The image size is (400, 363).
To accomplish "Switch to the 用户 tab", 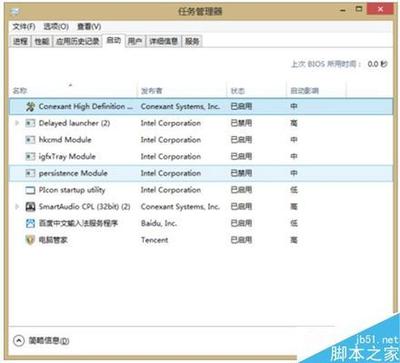I will [135, 41].
